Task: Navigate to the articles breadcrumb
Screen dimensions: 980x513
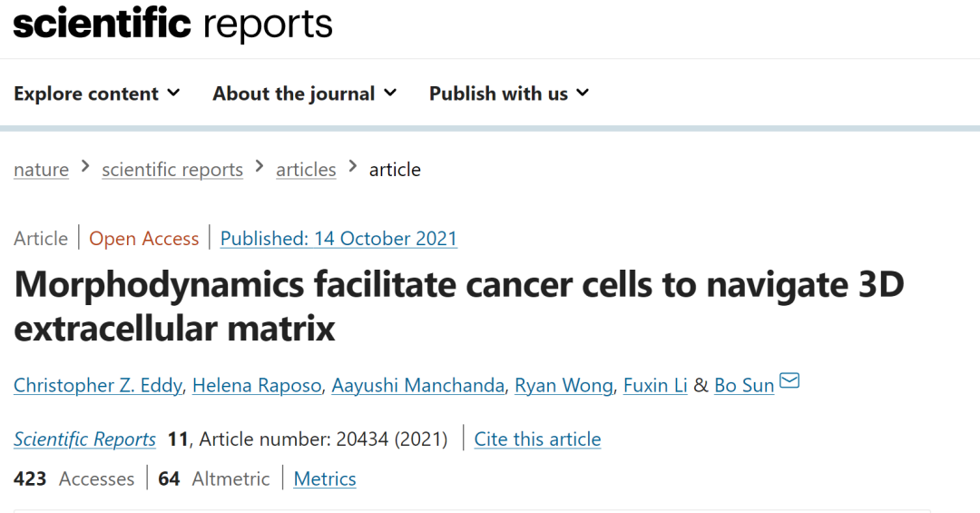Action: tap(307, 170)
